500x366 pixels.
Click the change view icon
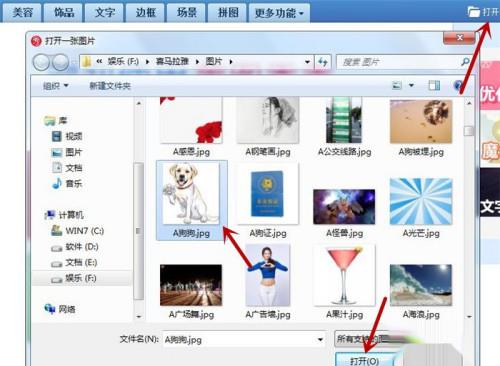point(397,86)
